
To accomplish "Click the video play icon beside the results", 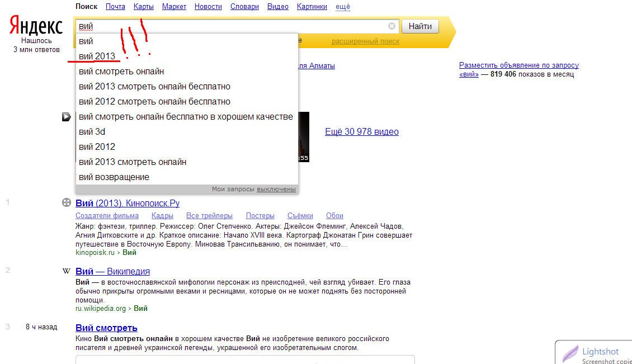I will tap(67, 117).
